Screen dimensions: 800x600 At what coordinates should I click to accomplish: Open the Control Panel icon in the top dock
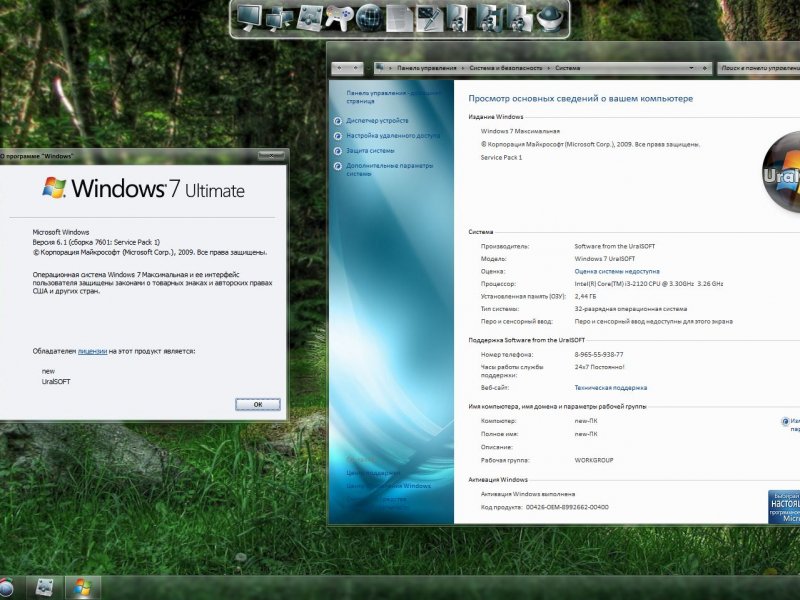pyautogui.click(x=310, y=19)
